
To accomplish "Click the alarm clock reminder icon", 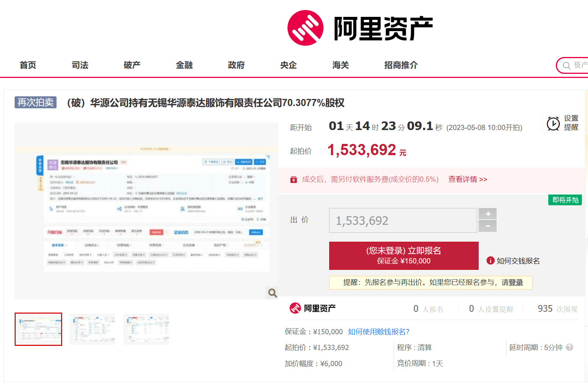I will point(553,123).
